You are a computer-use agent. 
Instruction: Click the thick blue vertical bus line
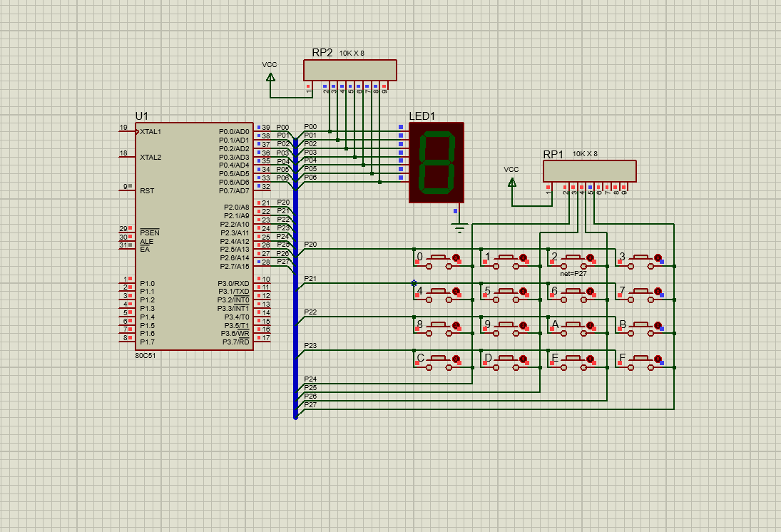295,278
